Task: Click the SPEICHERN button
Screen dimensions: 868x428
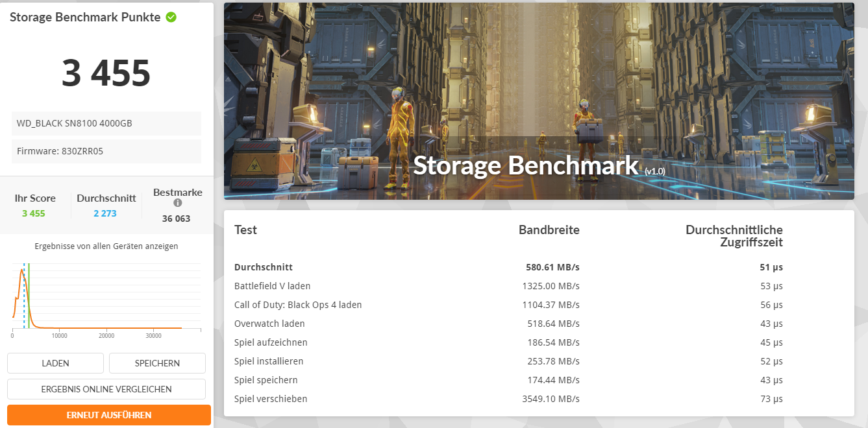Action: click(x=157, y=363)
